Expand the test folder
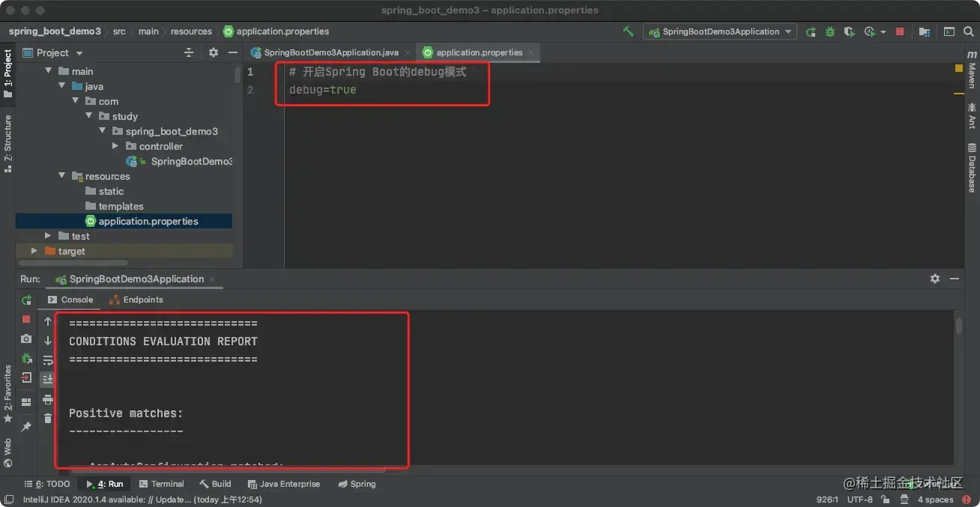The image size is (980, 507). click(x=48, y=236)
